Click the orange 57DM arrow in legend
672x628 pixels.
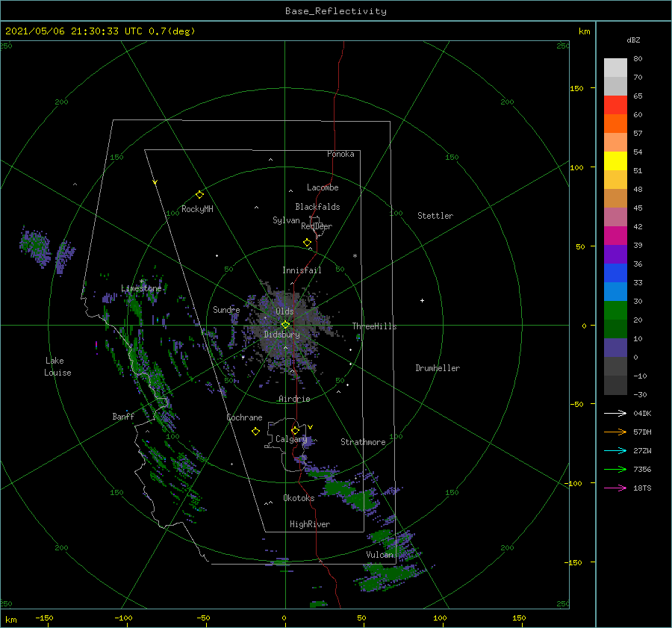[x=615, y=432]
